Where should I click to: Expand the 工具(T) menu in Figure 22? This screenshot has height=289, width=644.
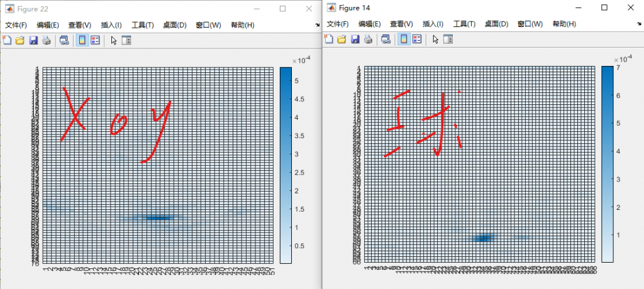[x=143, y=25]
